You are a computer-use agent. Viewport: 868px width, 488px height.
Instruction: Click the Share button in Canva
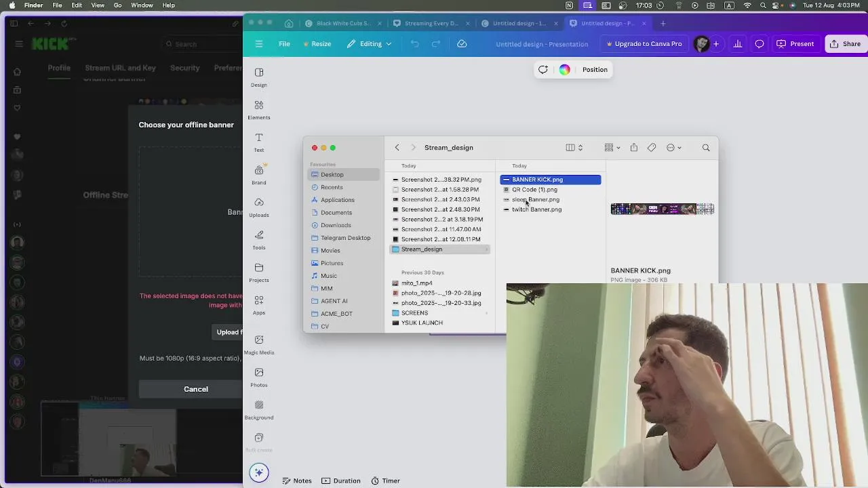tap(845, 44)
